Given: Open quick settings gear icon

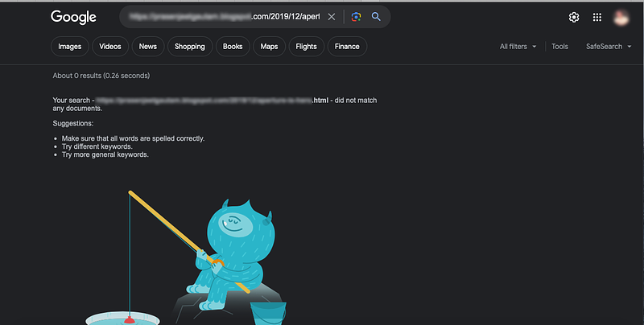Looking at the screenshot, I should point(574,17).
